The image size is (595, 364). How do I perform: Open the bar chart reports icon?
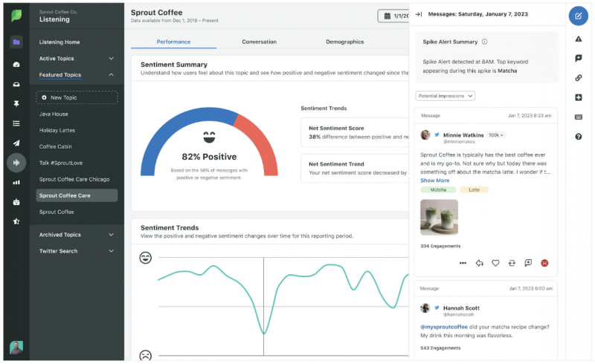[16, 183]
